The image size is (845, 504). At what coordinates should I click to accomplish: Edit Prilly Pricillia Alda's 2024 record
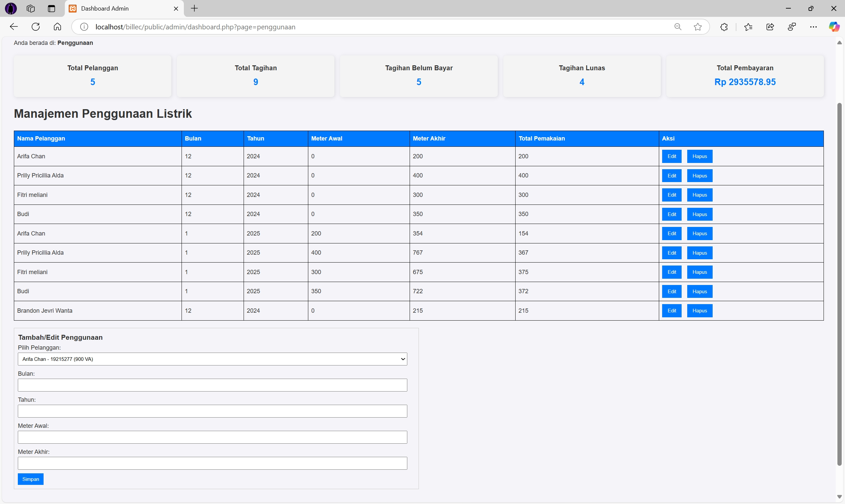click(x=672, y=175)
